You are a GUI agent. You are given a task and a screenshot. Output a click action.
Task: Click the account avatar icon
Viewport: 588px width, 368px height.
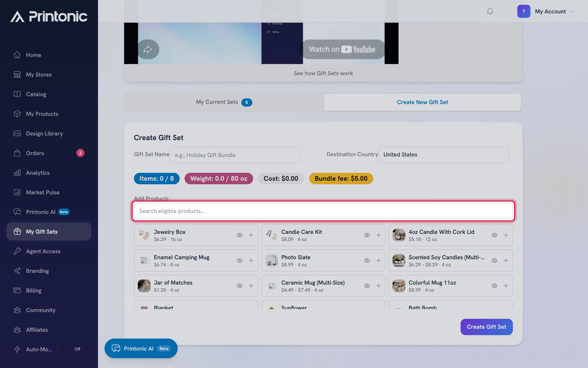tap(524, 11)
